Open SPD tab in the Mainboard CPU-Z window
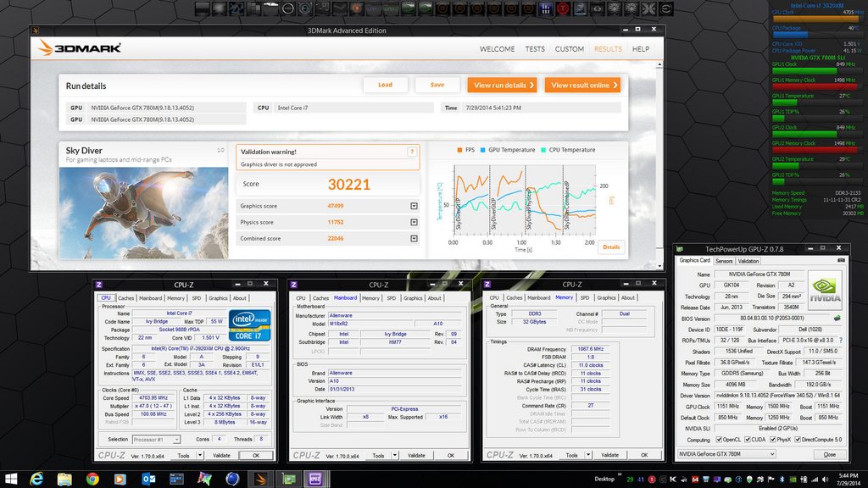Viewport: 868px width, 488px height. (x=392, y=297)
